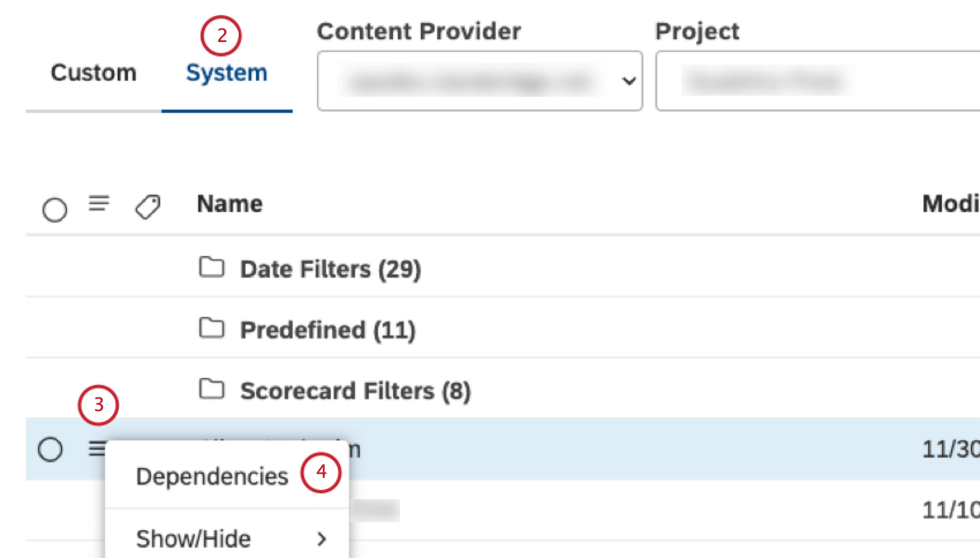
Task: Choose Dependencies from the context menu
Action: tap(212, 475)
